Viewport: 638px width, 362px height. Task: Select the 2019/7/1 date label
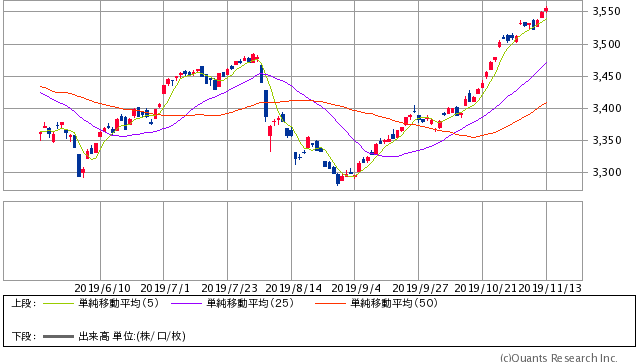(x=165, y=288)
